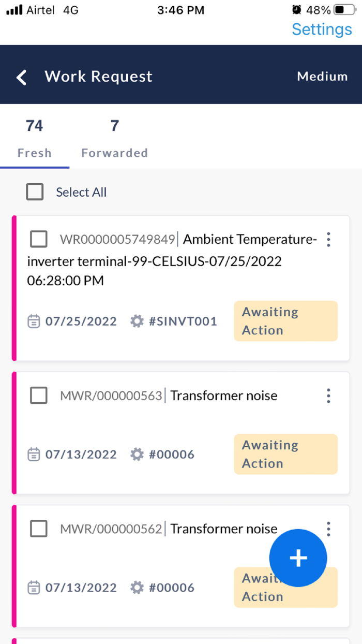Open three-dot menu for WR0000005749849

coord(328,239)
